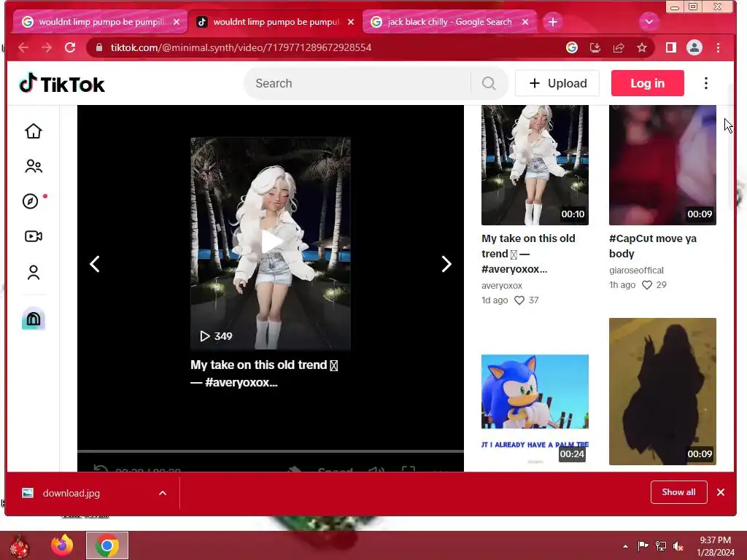This screenshot has height=560, width=747.
Task: Click 'My take on this old trend' card title
Action: coord(528,253)
